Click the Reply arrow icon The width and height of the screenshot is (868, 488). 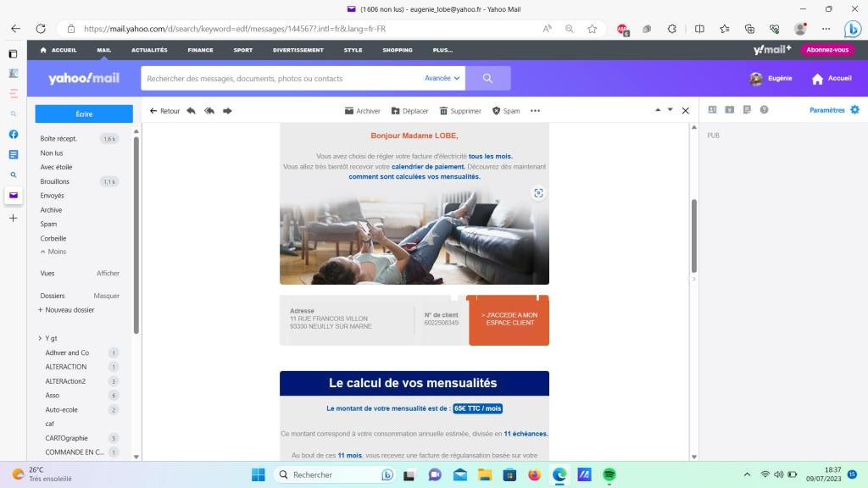coord(191,110)
